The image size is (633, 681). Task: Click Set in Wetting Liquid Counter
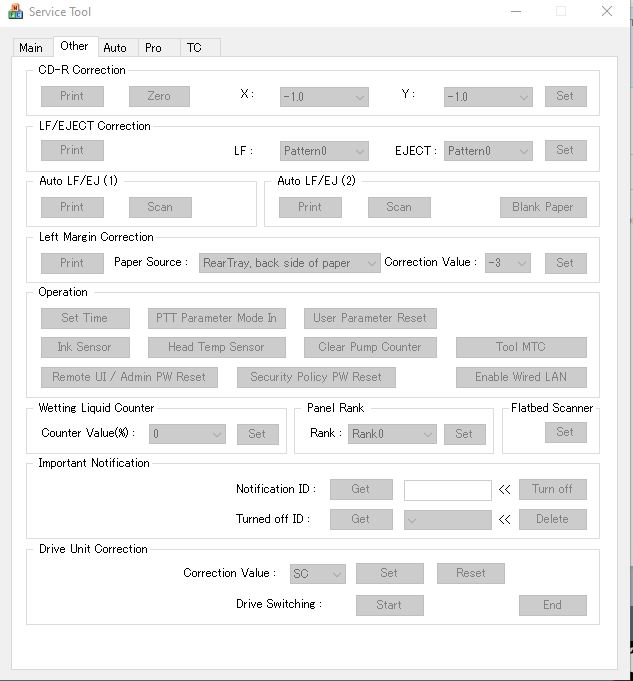point(258,434)
